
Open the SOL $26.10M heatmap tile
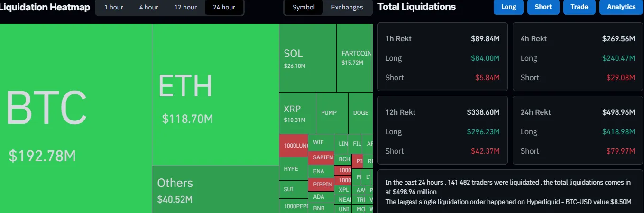click(307, 58)
